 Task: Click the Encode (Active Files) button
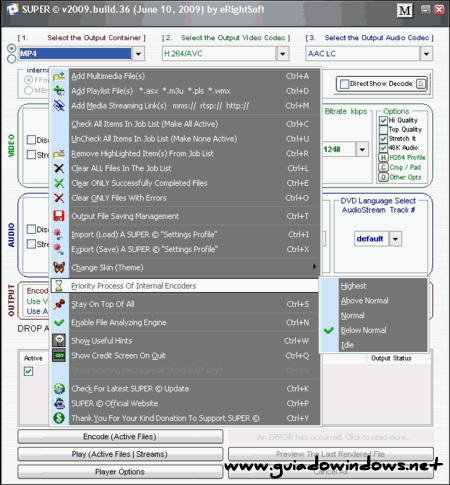tap(120, 437)
